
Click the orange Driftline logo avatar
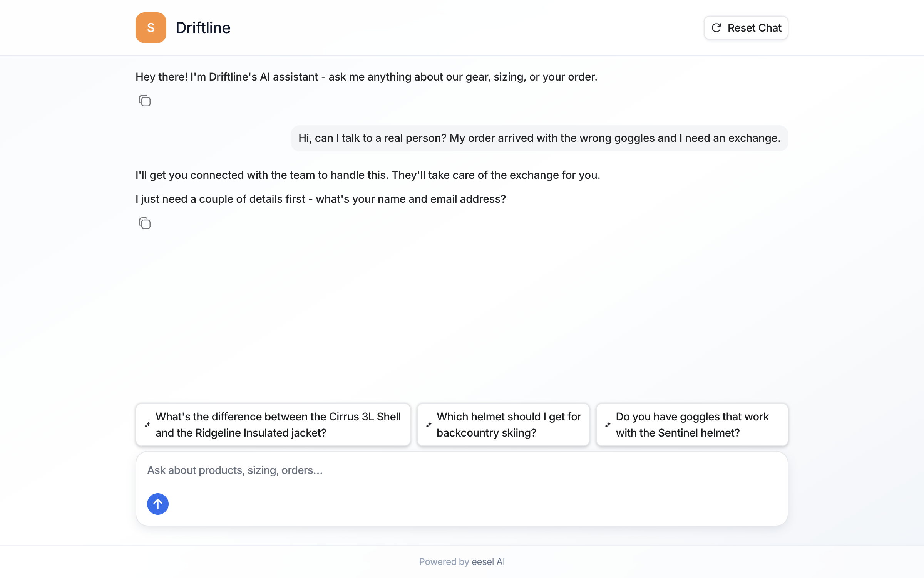(151, 28)
